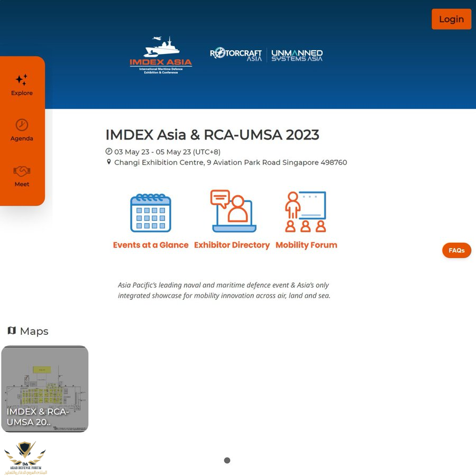Click the Maps section icon
Viewport: 476px width, 476px height.
pos(12,330)
